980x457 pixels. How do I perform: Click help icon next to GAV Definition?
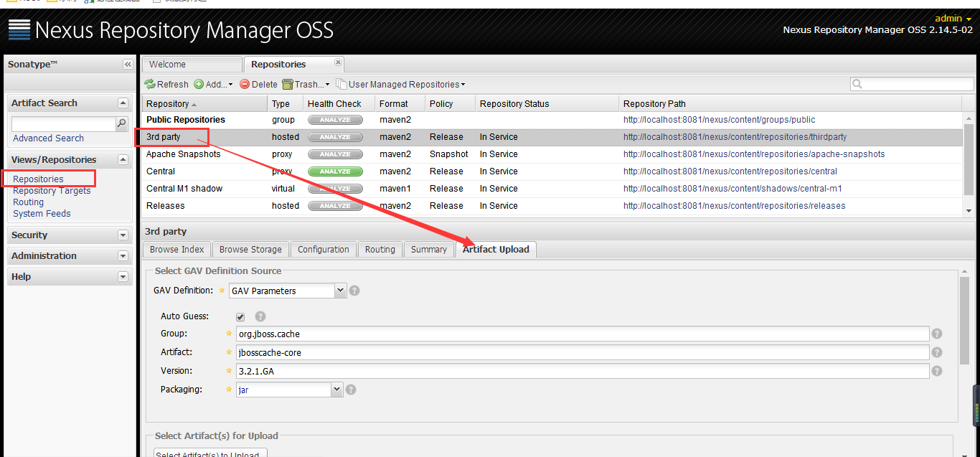click(354, 291)
